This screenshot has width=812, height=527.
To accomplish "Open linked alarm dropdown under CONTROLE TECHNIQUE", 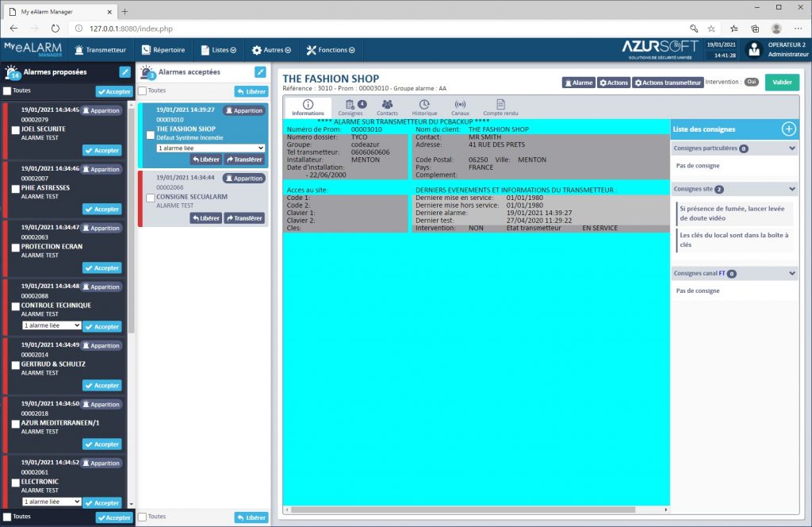I will [52, 325].
